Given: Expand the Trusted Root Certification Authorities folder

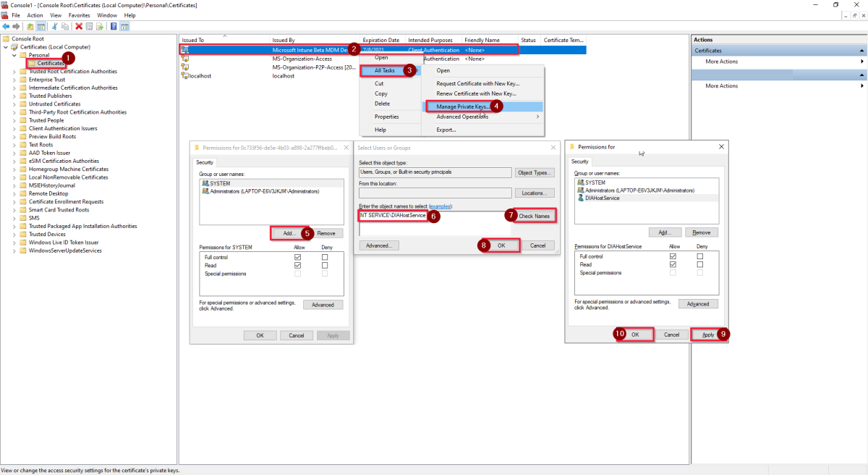Looking at the screenshot, I should pyautogui.click(x=14, y=71).
